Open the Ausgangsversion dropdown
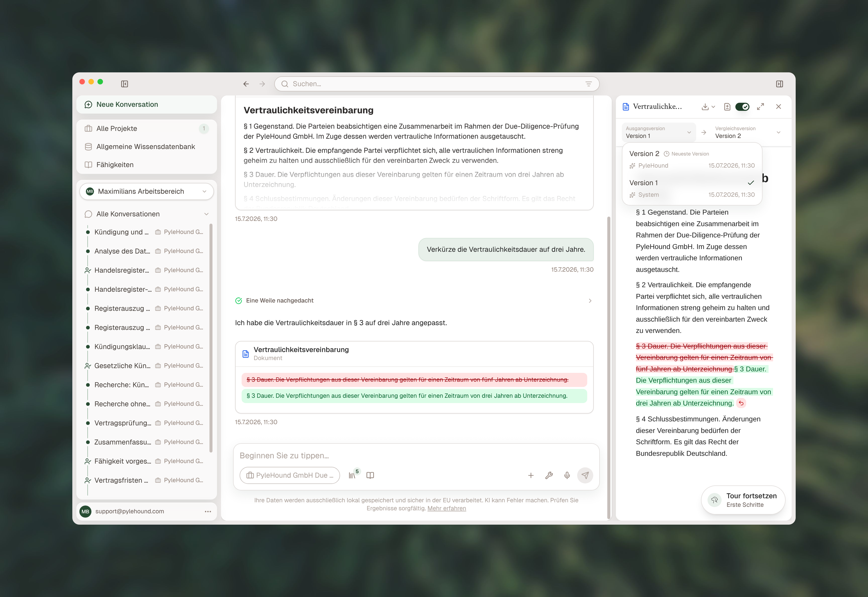868x597 pixels. [x=659, y=133]
